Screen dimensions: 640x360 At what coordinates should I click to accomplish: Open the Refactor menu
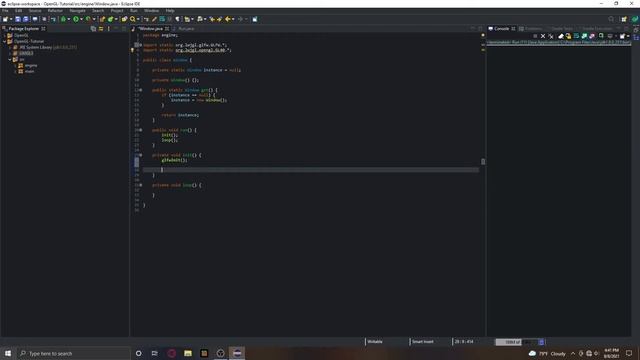55,11
